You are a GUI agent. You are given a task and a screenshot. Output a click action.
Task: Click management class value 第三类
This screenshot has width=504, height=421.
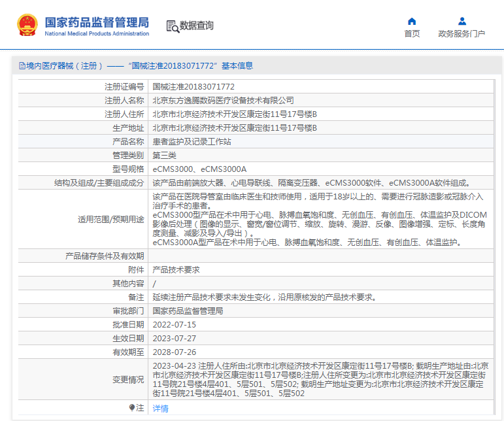(x=164, y=156)
